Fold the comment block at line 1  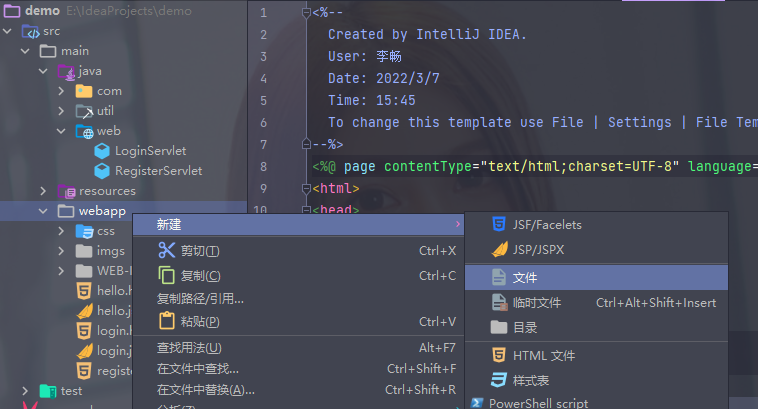(x=306, y=13)
